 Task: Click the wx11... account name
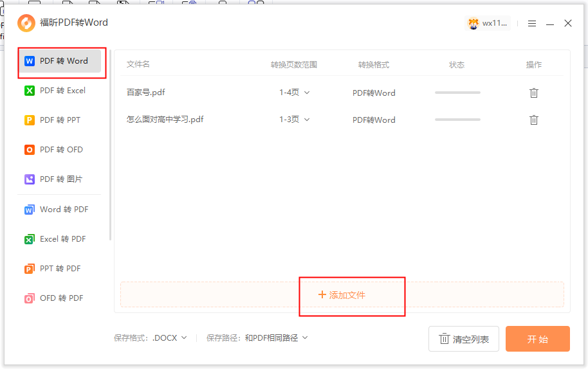pos(495,23)
